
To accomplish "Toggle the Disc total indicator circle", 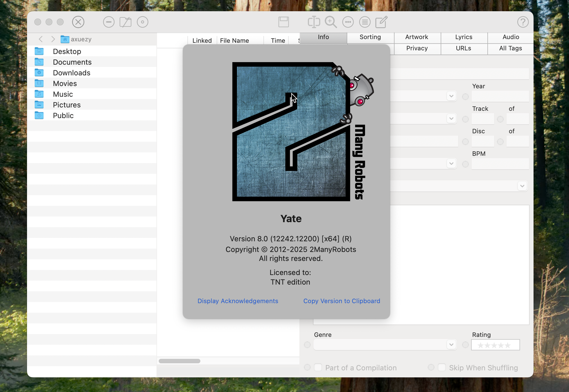I will (500, 142).
